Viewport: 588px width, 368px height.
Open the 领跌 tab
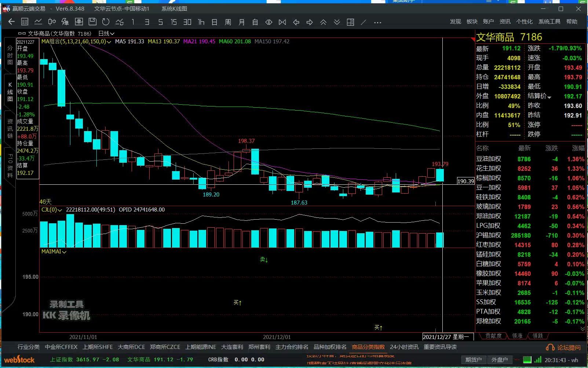(x=538, y=336)
